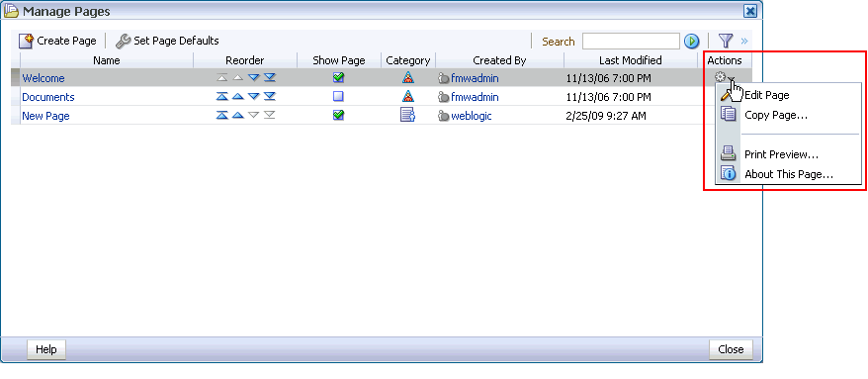Screen dimensions: 868x379
Task: Open the Documents page link
Action: 48,98
